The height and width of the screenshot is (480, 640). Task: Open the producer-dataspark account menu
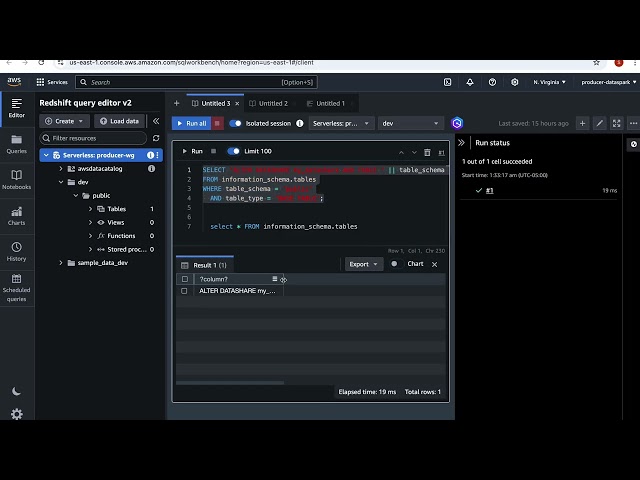tap(608, 82)
